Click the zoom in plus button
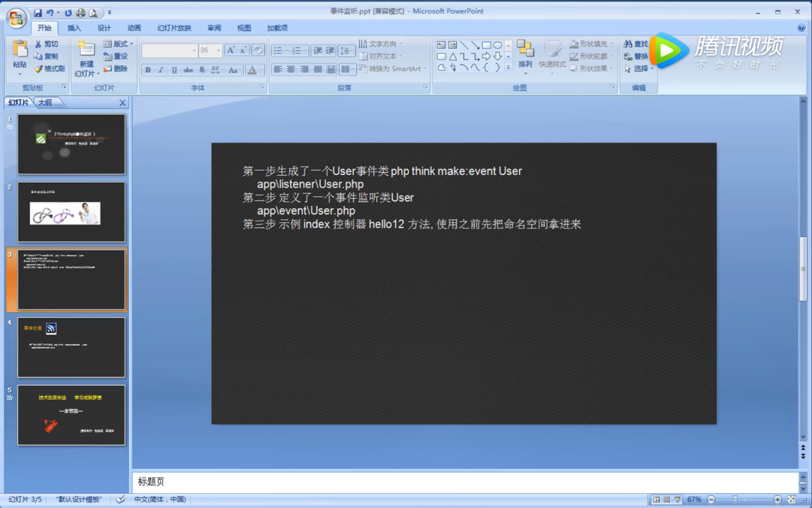 777,499
